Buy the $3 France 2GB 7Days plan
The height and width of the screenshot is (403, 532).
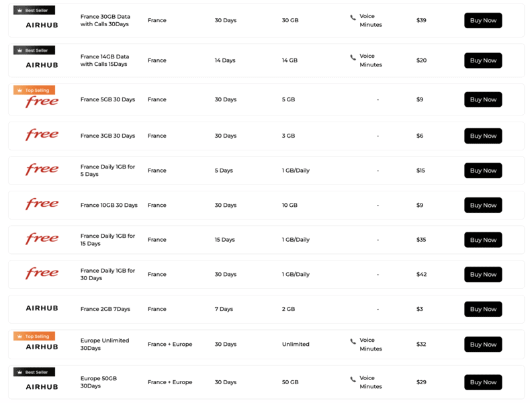tap(483, 310)
